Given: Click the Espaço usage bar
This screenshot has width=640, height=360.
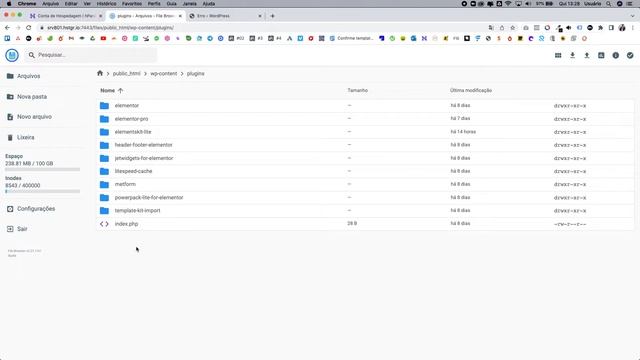Looking at the screenshot, I should click(42, 169).
